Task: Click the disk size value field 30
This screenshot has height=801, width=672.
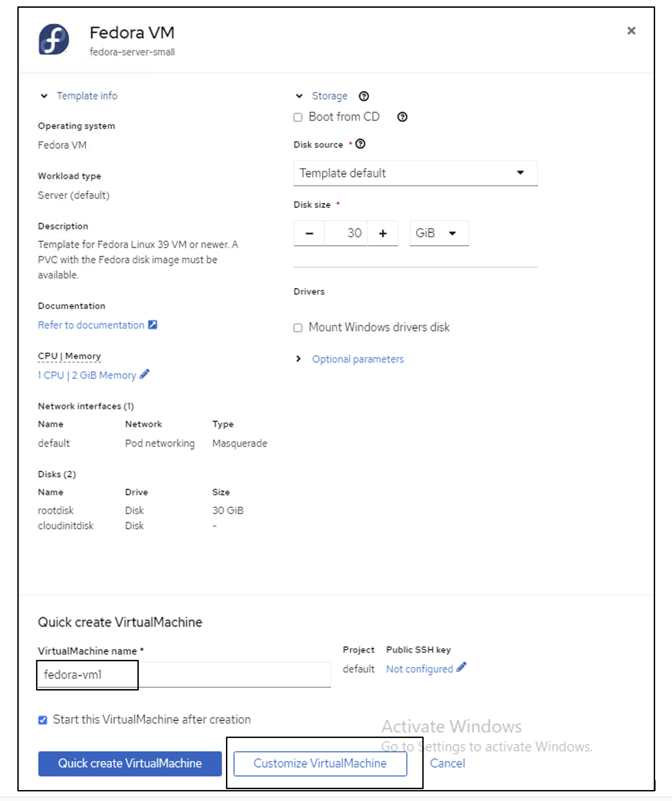Action: 346,233
